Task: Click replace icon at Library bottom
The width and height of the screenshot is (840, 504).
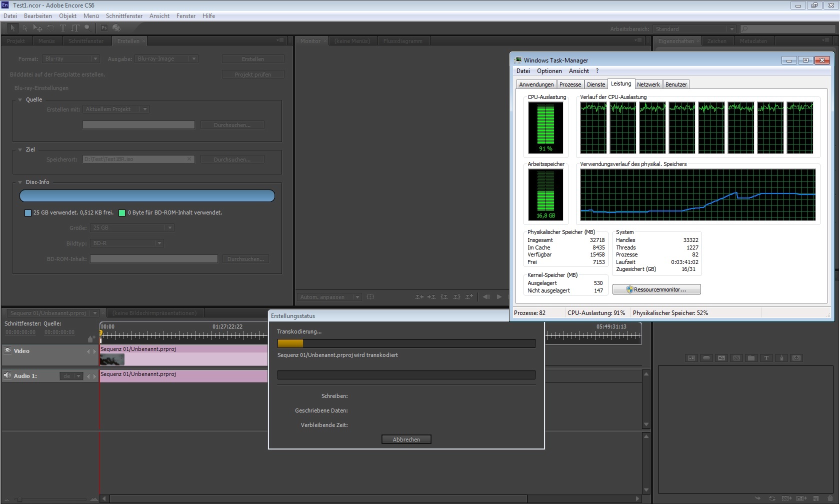Action: pos(772,498)
